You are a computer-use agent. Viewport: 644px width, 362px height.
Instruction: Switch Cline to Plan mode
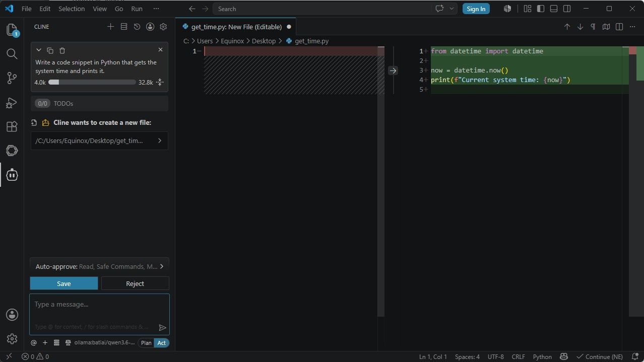[x=146, y=343]
